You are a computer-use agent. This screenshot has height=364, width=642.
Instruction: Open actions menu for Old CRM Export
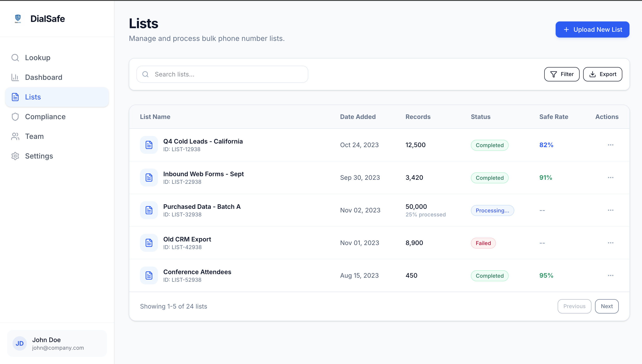[x=610, y=243]
